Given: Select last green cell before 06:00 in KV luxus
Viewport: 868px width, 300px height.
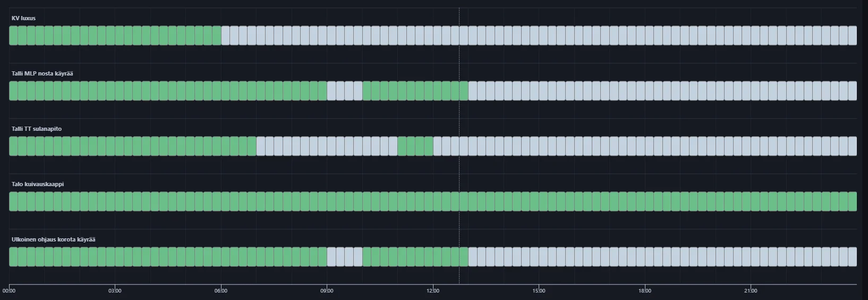Looking at the screenshot, I should pos(217,36).
